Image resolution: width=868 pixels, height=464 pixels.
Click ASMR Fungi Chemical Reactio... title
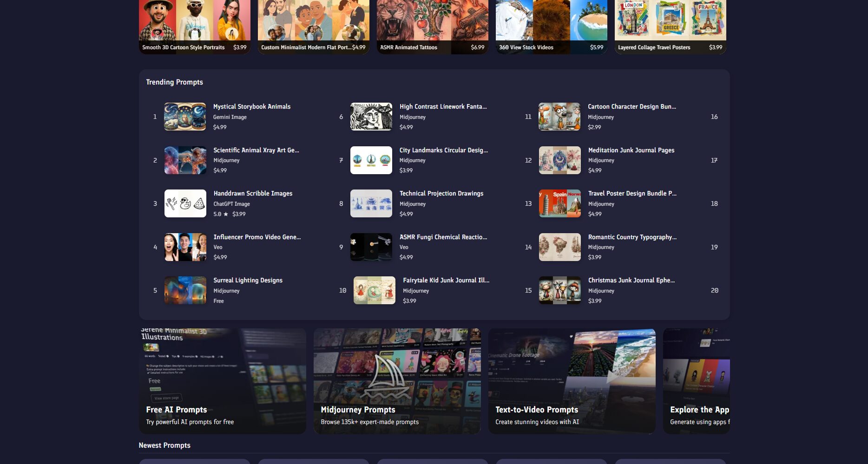[443, 237]
